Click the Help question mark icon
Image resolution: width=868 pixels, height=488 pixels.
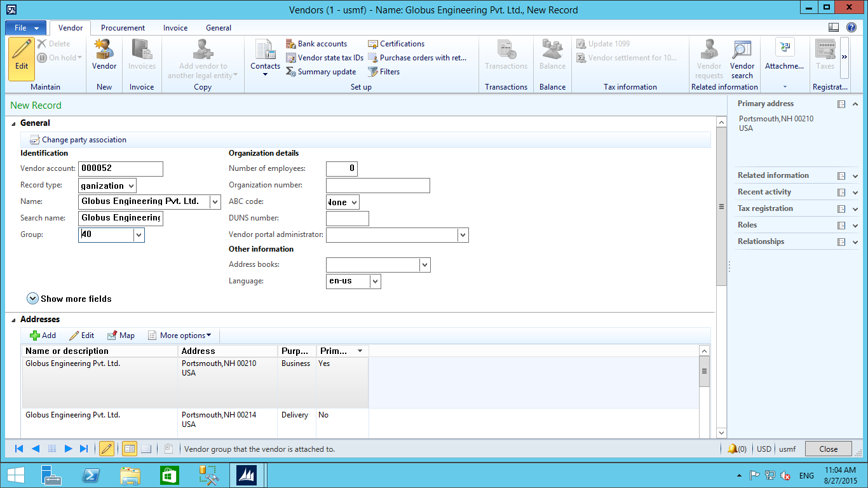[851, 27]
